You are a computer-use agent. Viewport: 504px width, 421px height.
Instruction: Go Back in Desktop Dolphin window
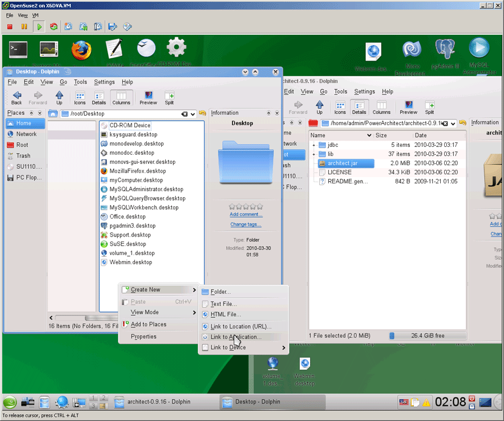(x=17, y=98)
